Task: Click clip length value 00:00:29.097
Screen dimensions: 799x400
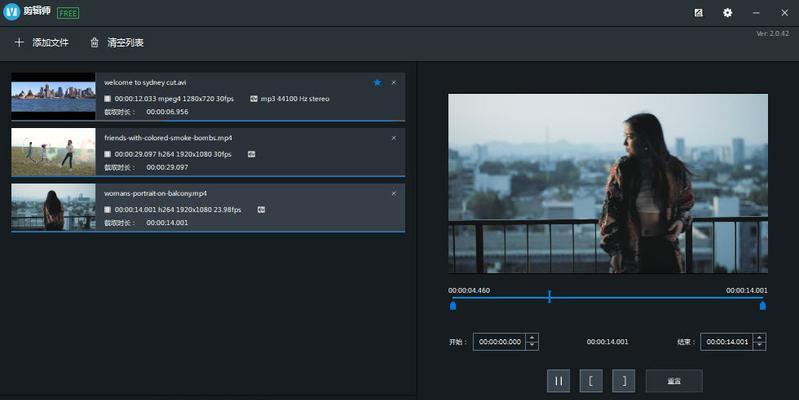Action: point(167,168)
